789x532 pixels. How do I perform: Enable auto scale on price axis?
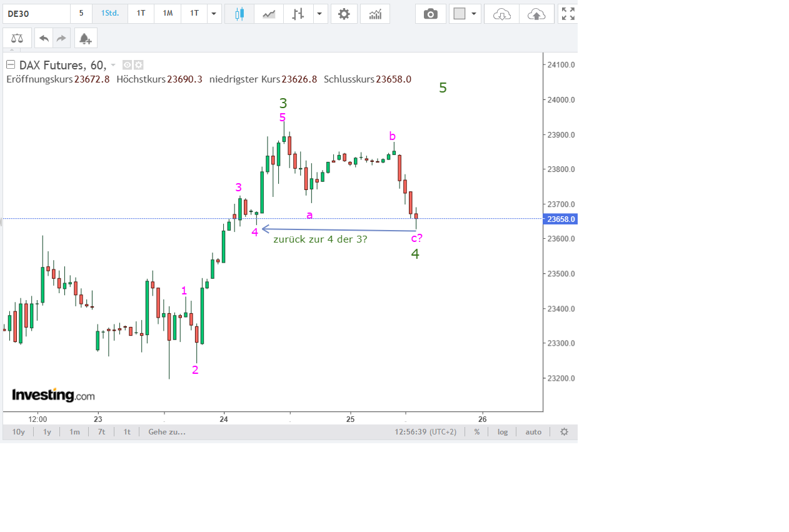[533, 432]
